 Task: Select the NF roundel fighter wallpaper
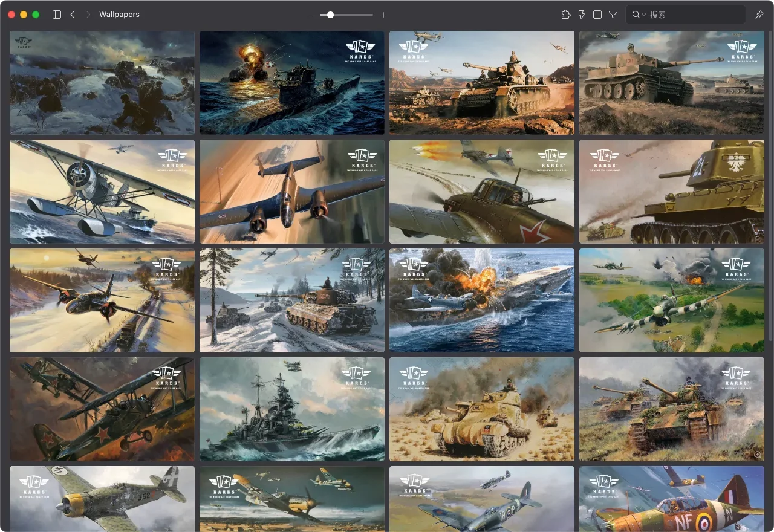click(672, 499)
